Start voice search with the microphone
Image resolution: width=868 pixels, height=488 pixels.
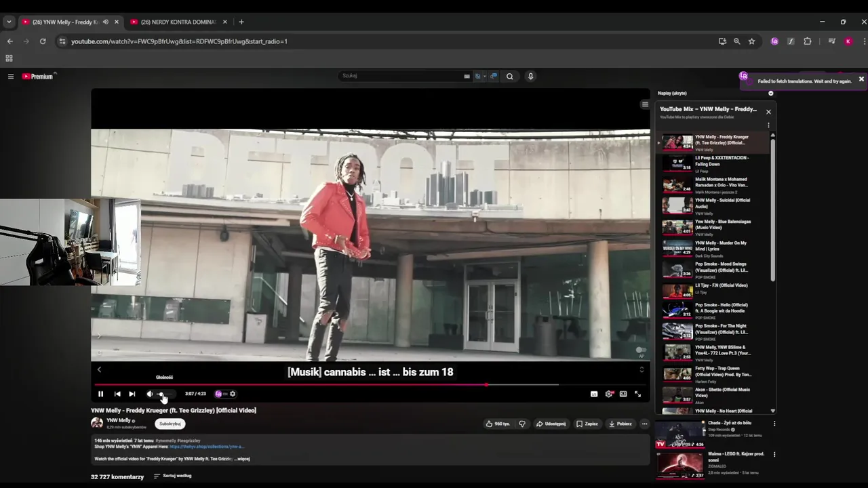(530, 77)
